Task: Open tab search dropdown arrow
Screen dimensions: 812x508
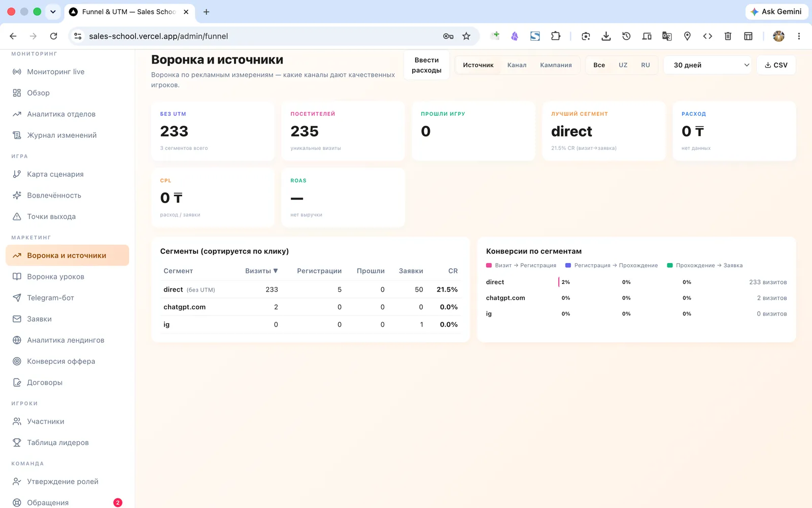Action: 53,12
